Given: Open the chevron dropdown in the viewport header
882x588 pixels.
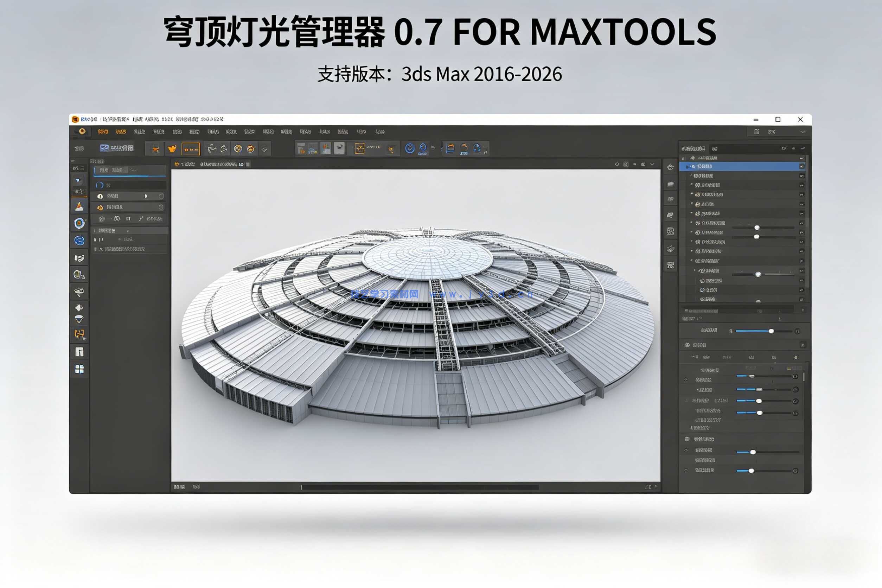Looking at the screenshot, I should (652, 164).
